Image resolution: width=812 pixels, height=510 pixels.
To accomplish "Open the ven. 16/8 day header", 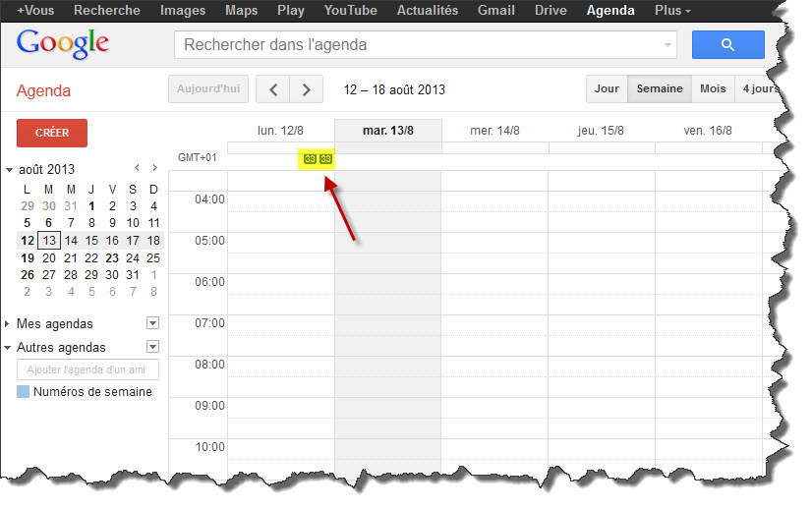I will point(708,131).
